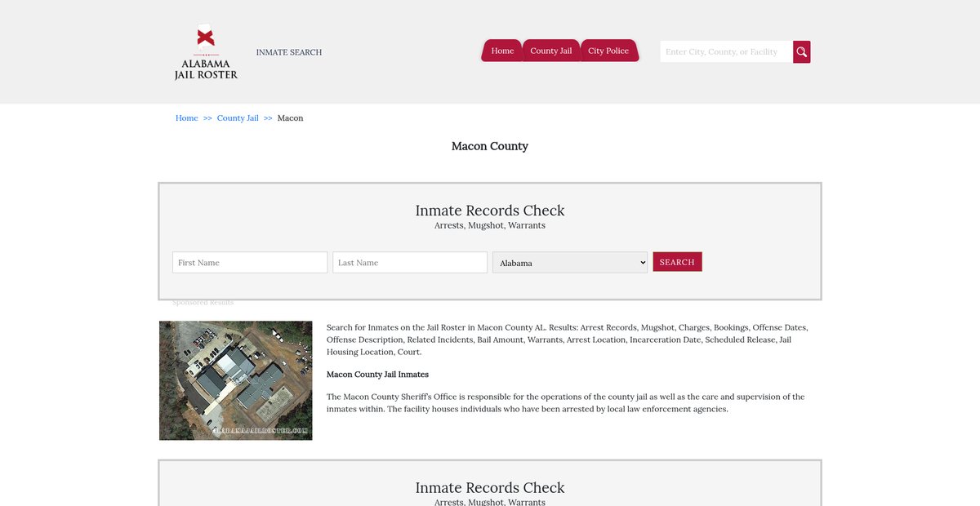Click into the First Name field
This screenshot has width=980, height=506.
pyautogui.click(x=250, y=263)
